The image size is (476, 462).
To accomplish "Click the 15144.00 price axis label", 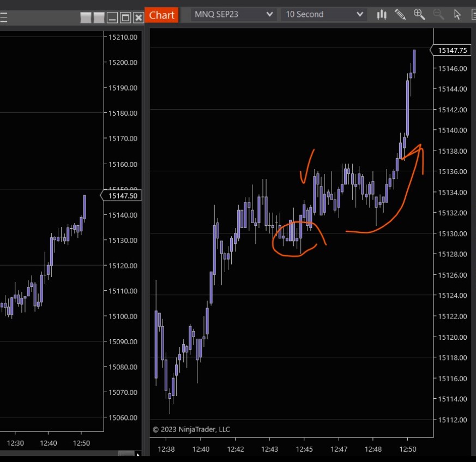I will 453,89.
